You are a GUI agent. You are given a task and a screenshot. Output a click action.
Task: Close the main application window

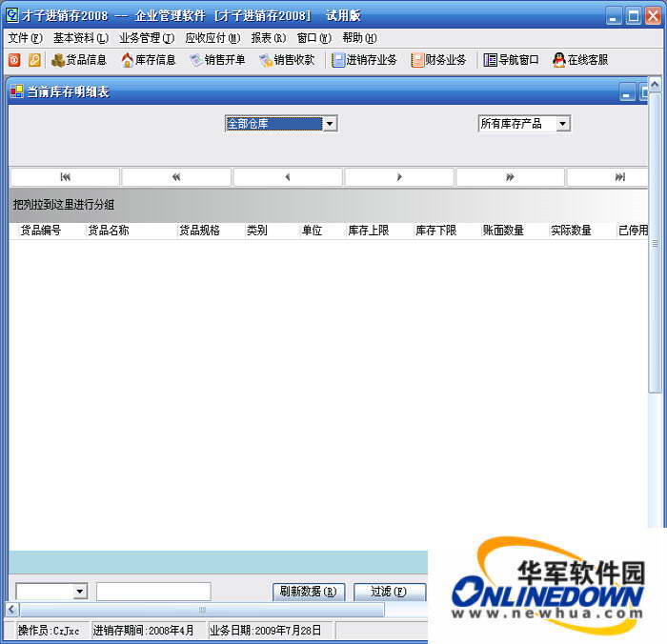[x=653, y=16]
